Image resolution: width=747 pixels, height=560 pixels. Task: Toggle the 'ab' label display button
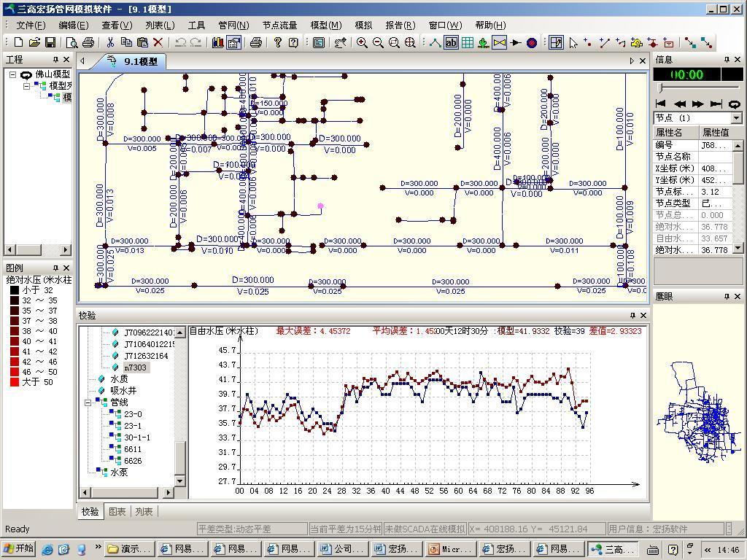click(x=452, y=43)
